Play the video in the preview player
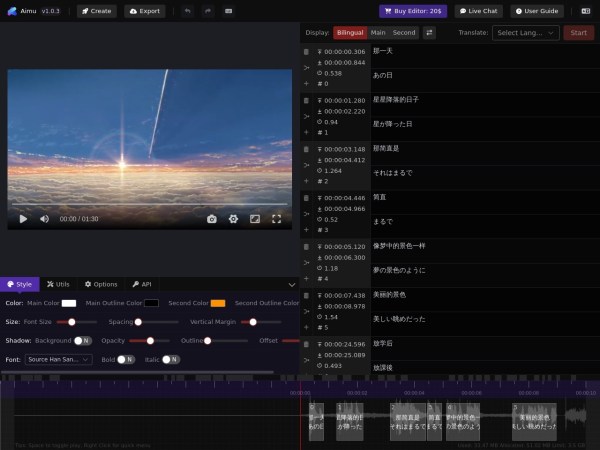Viewport: 600px width, 450px height. (x=24, y=218)
